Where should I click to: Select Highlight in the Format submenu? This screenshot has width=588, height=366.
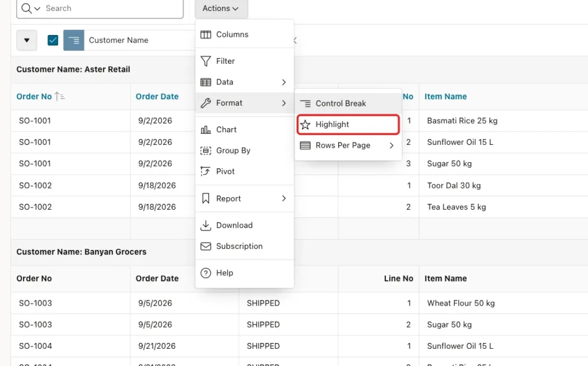pos(348,125)
